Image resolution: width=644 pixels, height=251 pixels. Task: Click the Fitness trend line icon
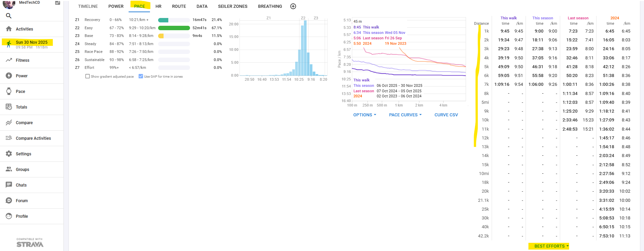point(9,60)
